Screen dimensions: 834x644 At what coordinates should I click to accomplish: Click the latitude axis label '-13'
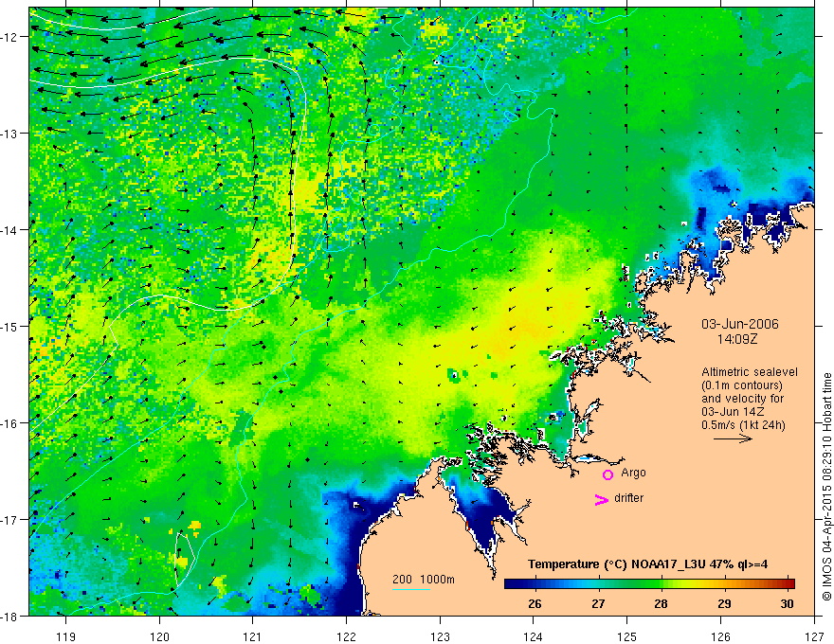pyautogui.click(x=9, y=134)
